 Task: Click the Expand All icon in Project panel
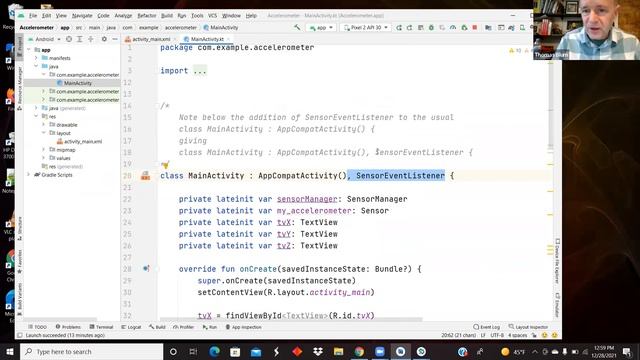(x=80, y=39)
